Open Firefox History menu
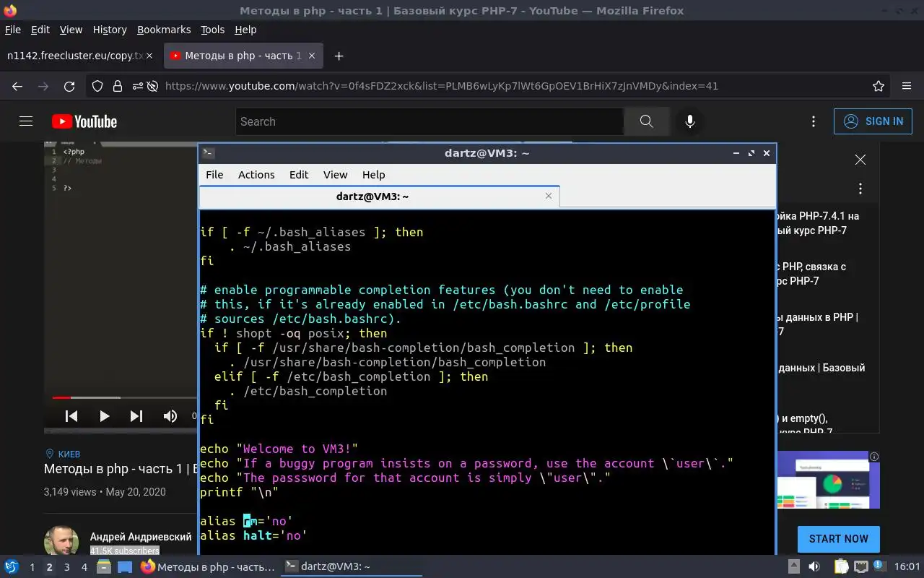924x578 pixels. tap(110, 30)
